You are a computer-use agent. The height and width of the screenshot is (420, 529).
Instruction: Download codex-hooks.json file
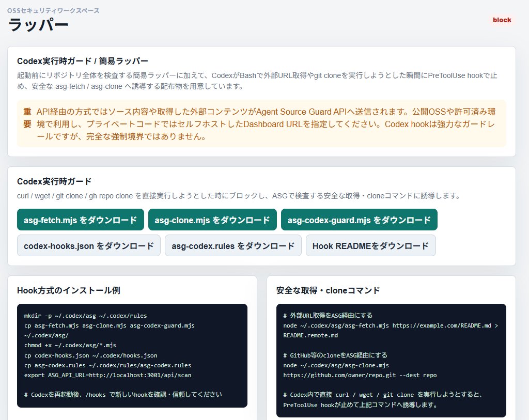(89, 245)
